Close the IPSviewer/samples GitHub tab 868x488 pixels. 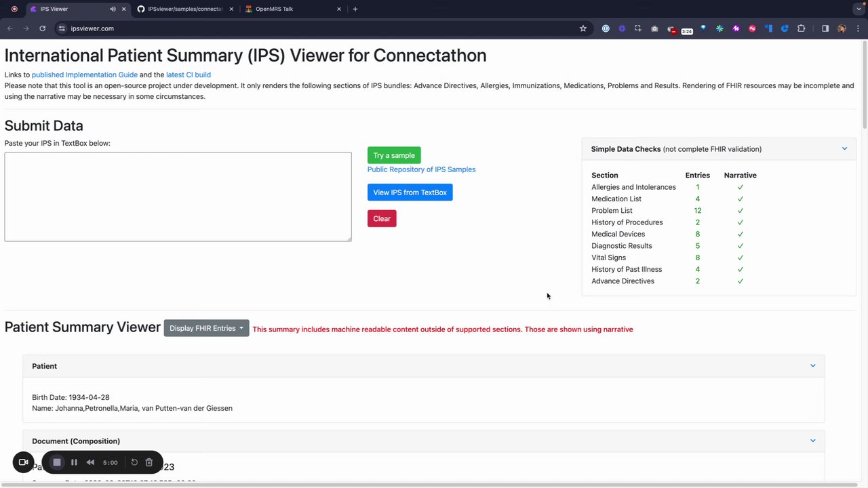click(231, 9)
